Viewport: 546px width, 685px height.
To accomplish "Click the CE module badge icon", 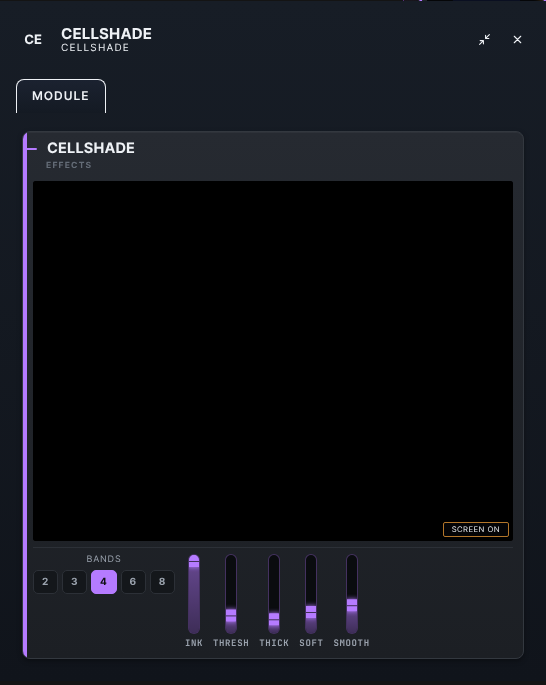I will tap(33, 40).
